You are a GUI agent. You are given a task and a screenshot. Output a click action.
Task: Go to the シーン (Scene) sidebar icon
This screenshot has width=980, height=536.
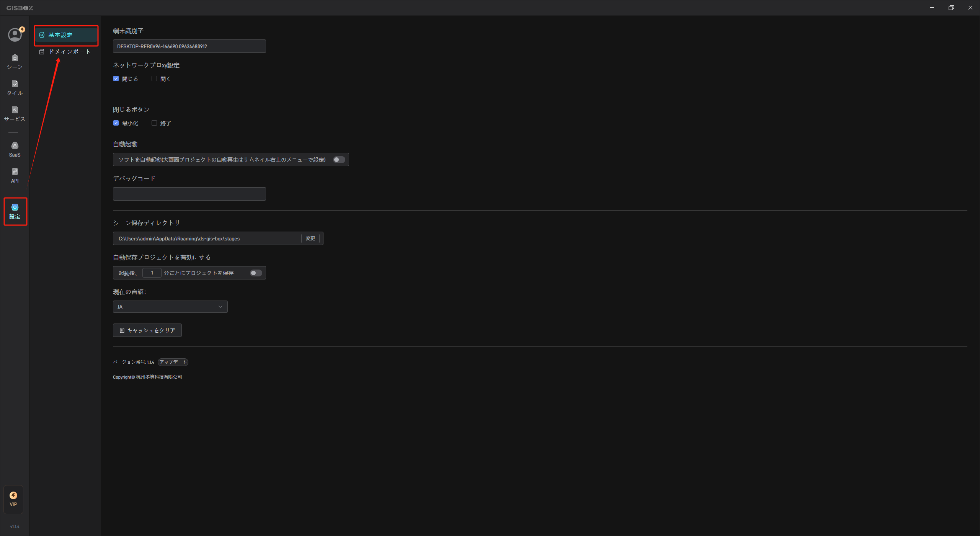[15, 62]
